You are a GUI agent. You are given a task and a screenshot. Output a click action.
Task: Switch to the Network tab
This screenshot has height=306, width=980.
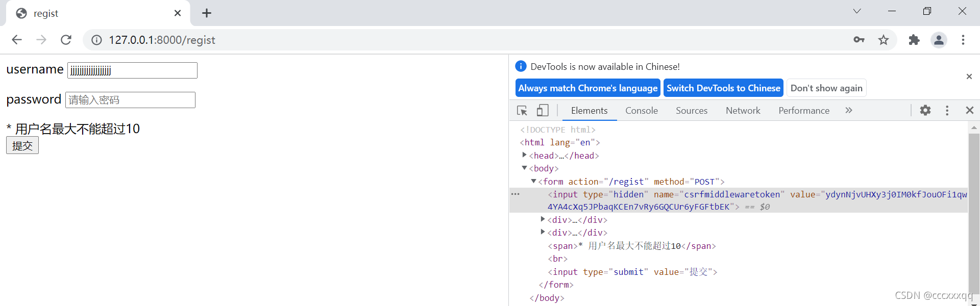click(x=743, y=111)
